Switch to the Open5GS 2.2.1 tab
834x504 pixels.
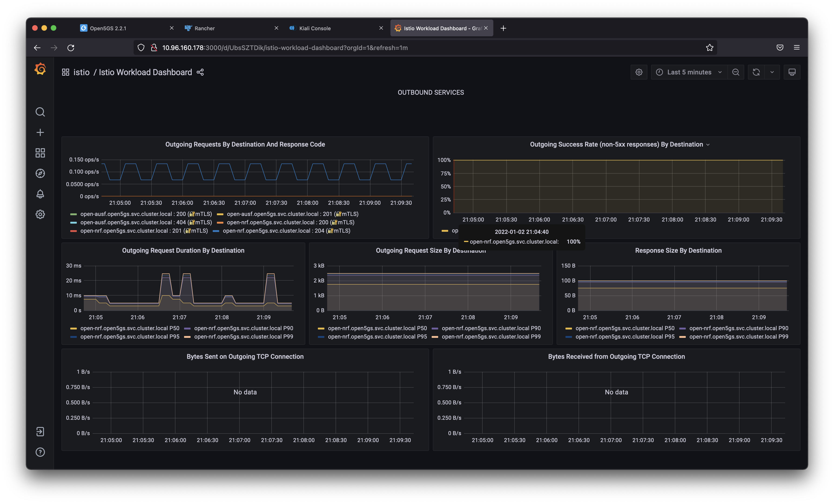pos(127,28)
